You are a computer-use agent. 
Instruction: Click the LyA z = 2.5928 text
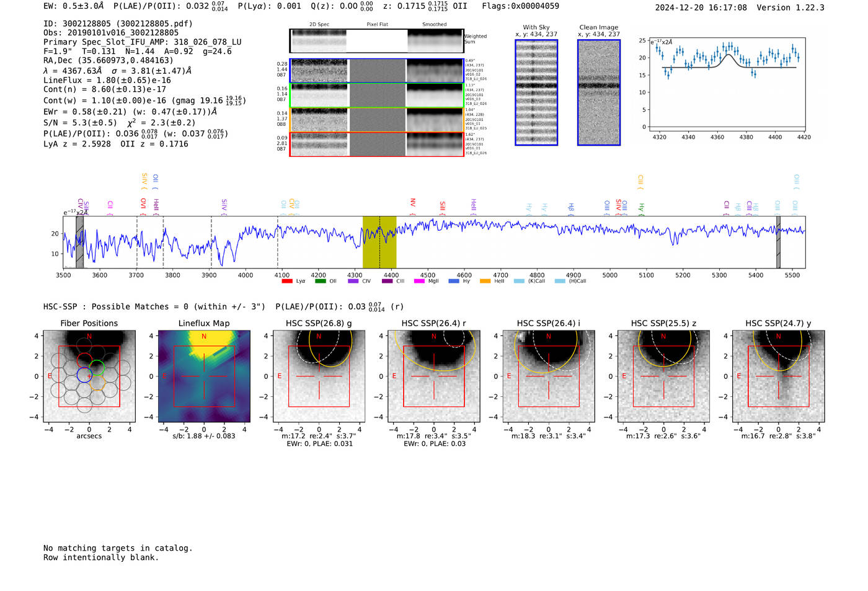tap(77, 144)
